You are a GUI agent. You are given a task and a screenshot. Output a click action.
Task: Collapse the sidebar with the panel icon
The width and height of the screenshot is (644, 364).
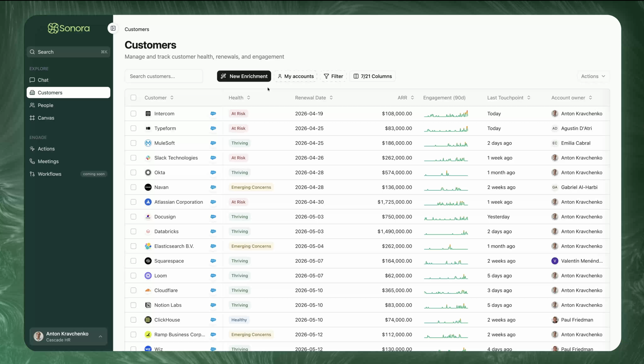[x=113, y=28]
